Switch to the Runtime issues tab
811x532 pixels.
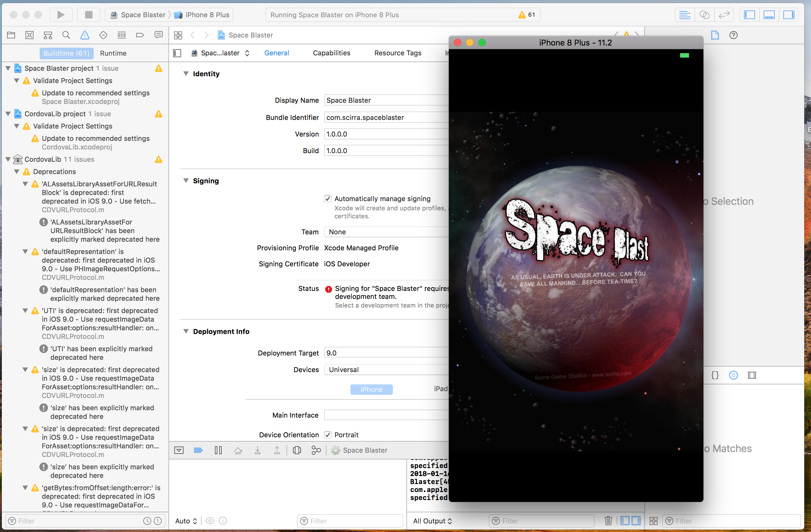pos(113,53)
